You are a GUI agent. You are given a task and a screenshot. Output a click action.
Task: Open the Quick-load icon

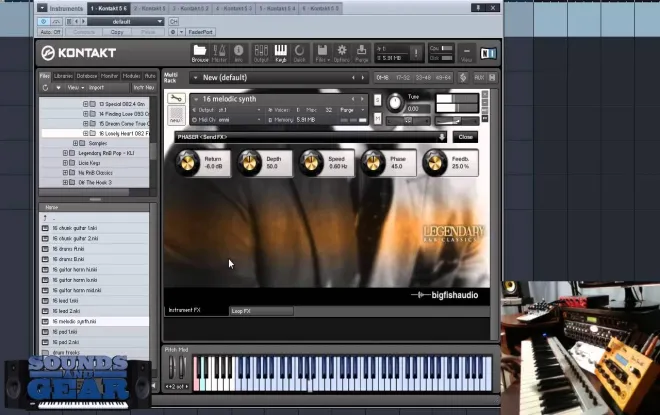[299, 53]
